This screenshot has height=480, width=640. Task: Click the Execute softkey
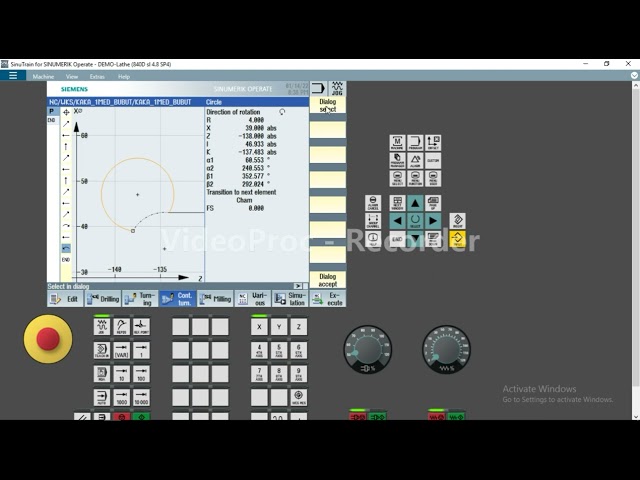[328, 299]
